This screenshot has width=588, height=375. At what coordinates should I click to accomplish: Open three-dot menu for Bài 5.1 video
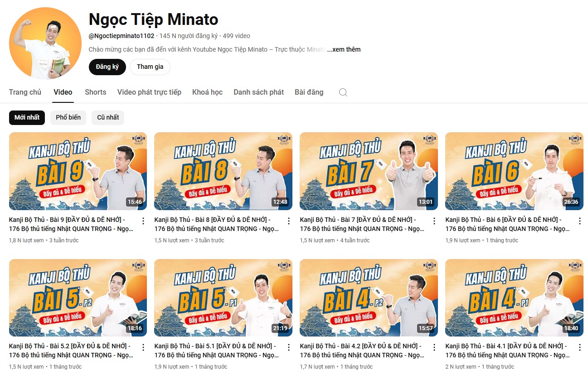tap(289, 347)
